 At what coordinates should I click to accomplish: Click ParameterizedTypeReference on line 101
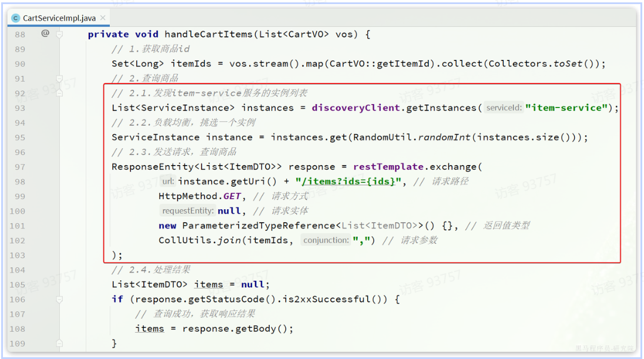tap(259, 226)
